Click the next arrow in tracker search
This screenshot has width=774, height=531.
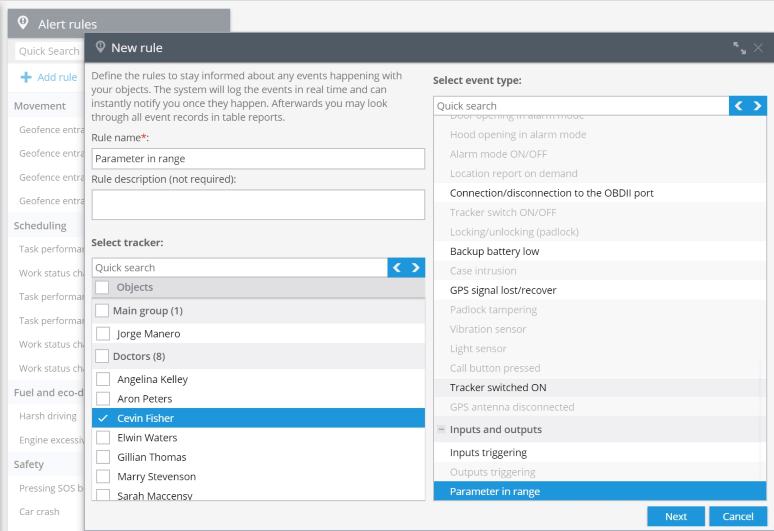coord(416,267)
